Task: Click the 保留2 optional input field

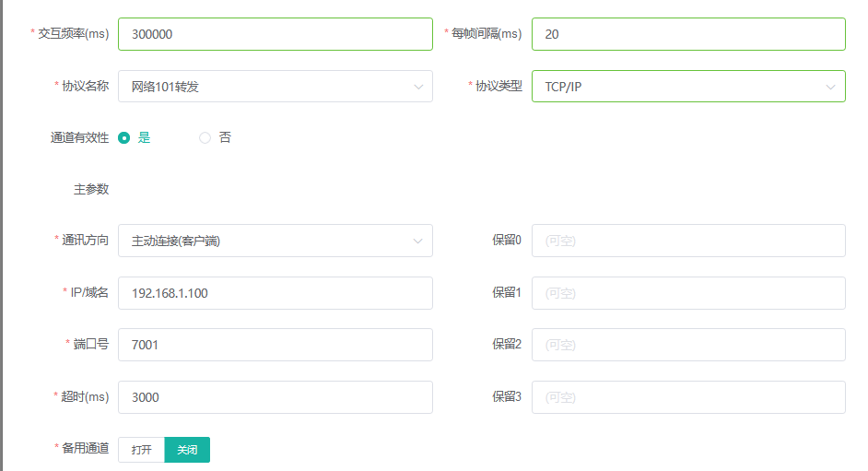Action: pyautogui.click(x=688, y=345)
